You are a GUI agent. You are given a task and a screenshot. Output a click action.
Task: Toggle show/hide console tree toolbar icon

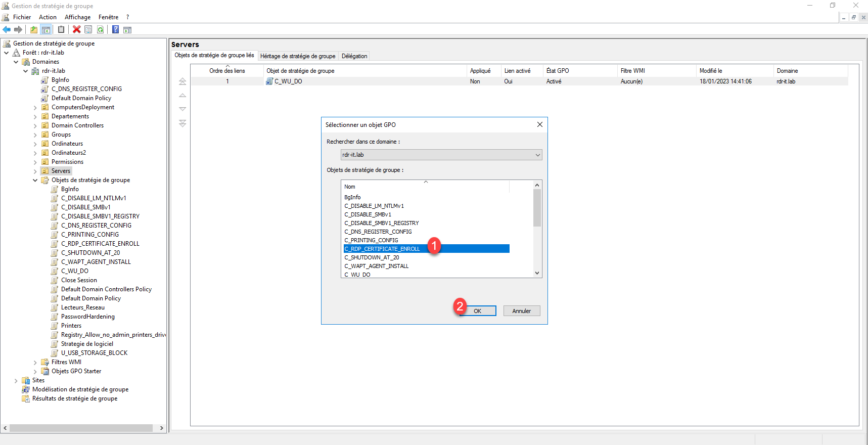coord(46,30)
